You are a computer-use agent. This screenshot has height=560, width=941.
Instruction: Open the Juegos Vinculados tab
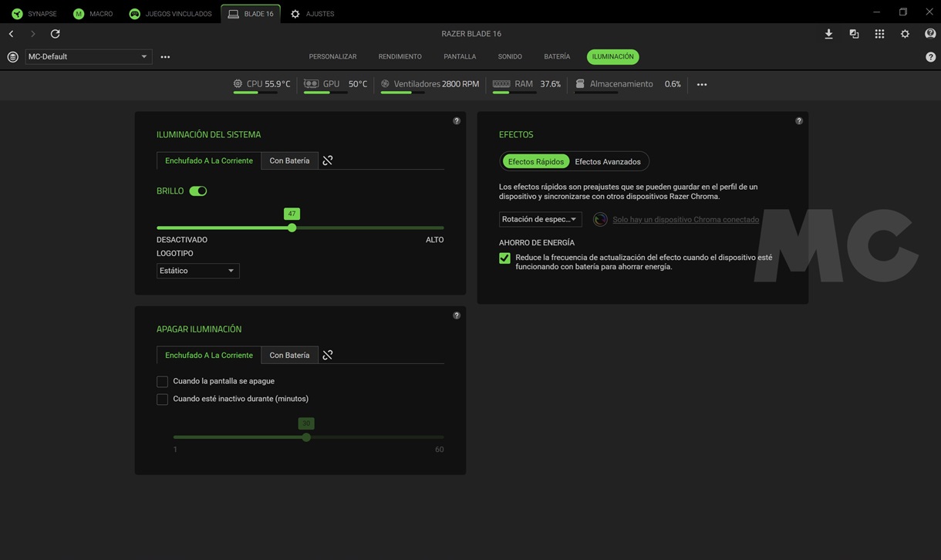point(170,14)
